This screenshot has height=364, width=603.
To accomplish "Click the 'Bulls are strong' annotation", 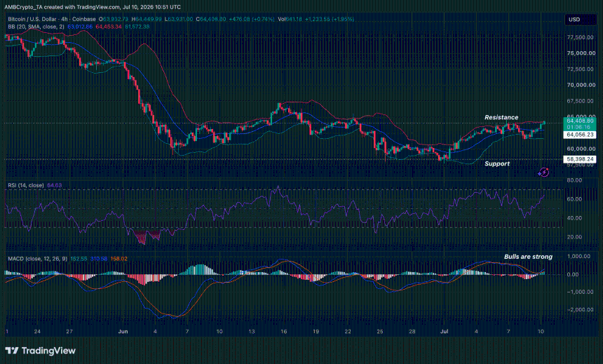I will [x=528, y=257].
